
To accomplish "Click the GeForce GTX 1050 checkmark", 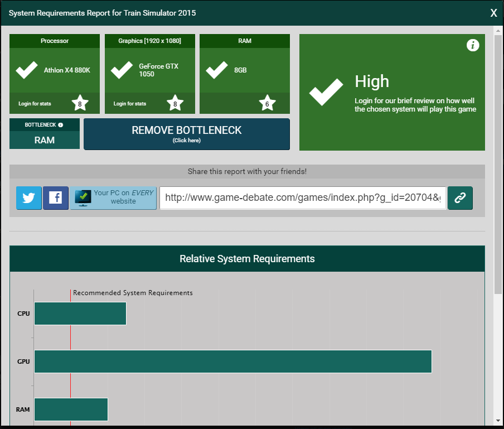I will click(122, 70).
